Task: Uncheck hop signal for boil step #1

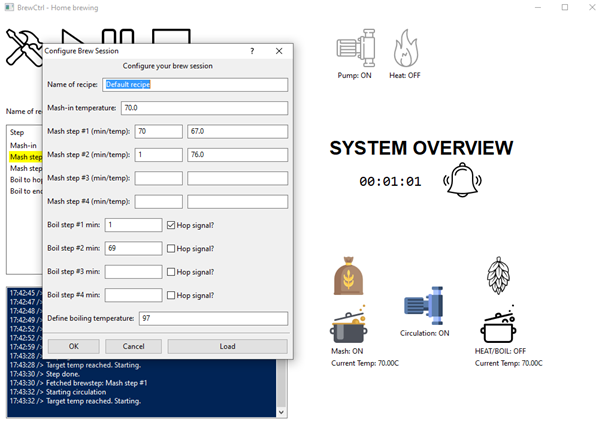Action: (171, 225)
